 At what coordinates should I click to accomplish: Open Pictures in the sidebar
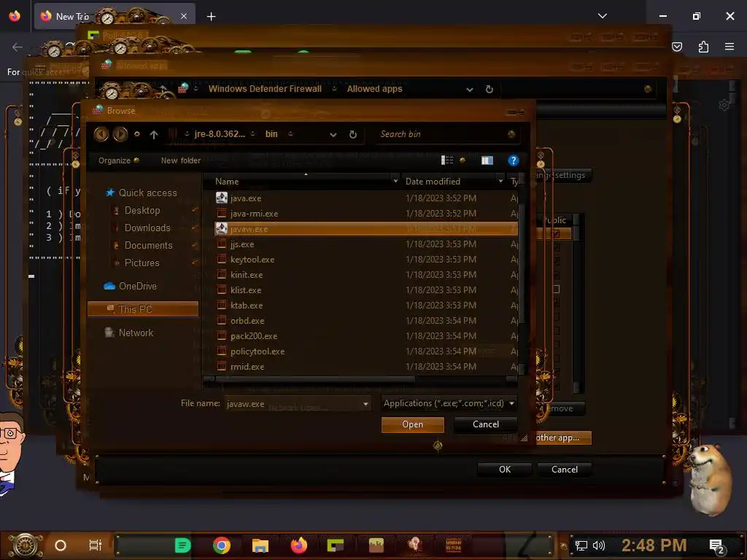pos(142,262)
